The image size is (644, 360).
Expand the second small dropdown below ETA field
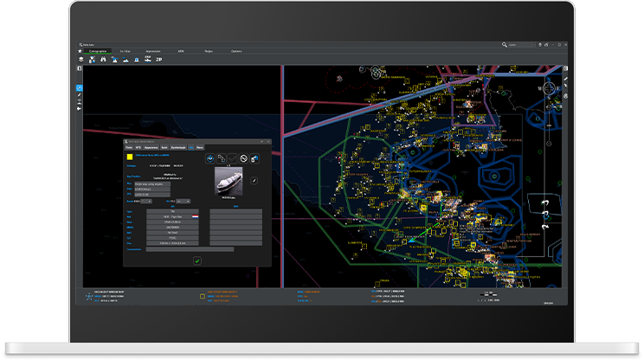click(184, 201)
